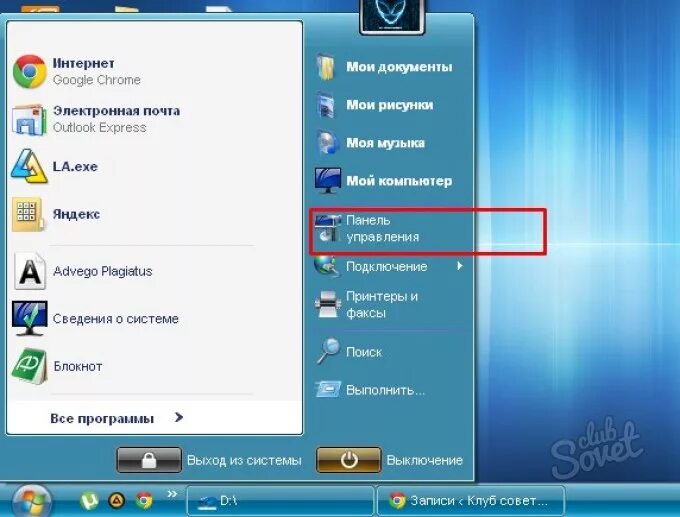Screen dimensions: 680x517
Task: Select Электронная почта entry
Action: [x=154, y=119]
